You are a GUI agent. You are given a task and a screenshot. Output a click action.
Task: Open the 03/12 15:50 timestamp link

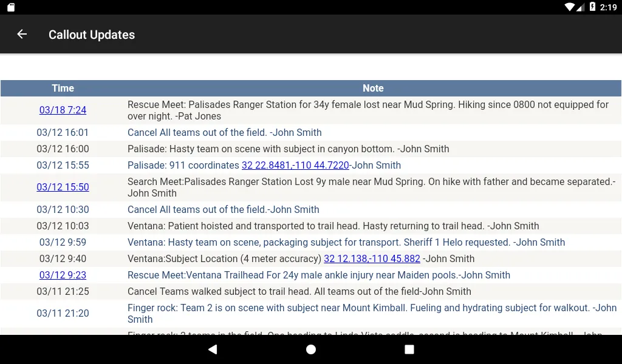click(x=63, y=187)
